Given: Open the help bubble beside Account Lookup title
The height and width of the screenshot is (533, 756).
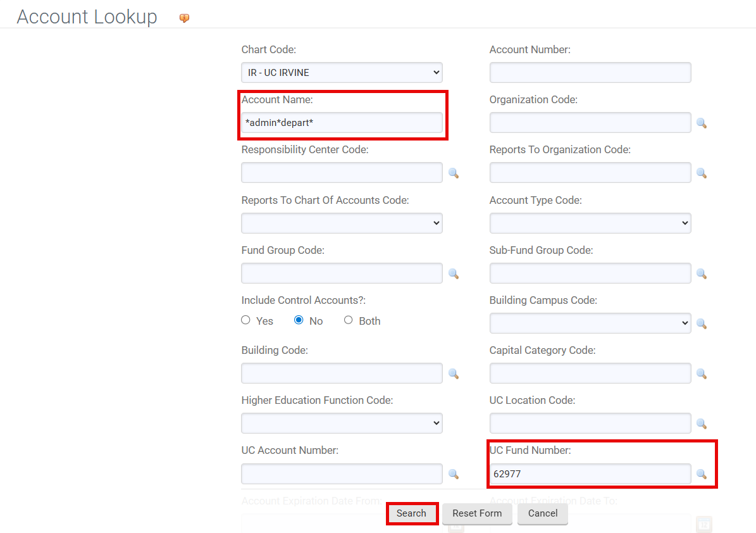Looking at the screenshot, I should click(x=183, y=18).
